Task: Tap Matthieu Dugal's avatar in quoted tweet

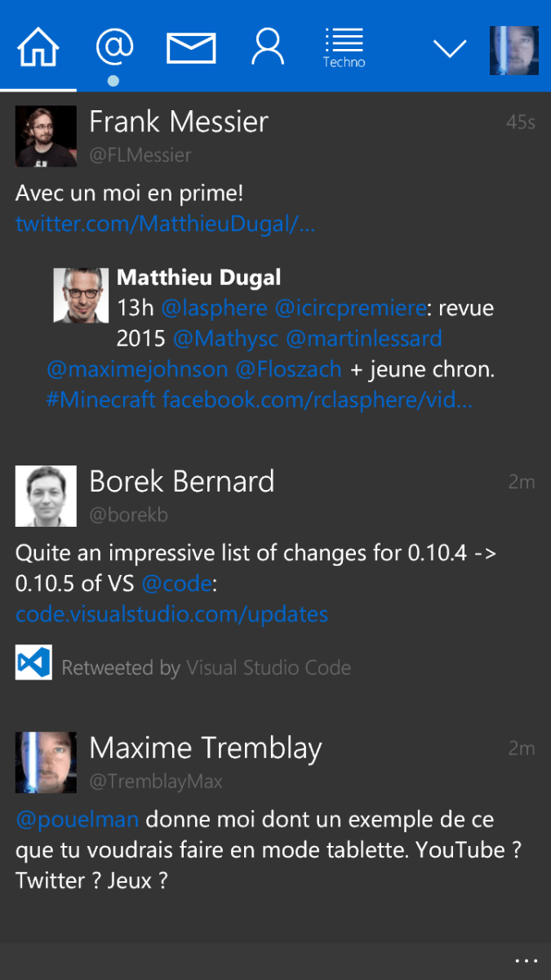Action: click(81, 296)
